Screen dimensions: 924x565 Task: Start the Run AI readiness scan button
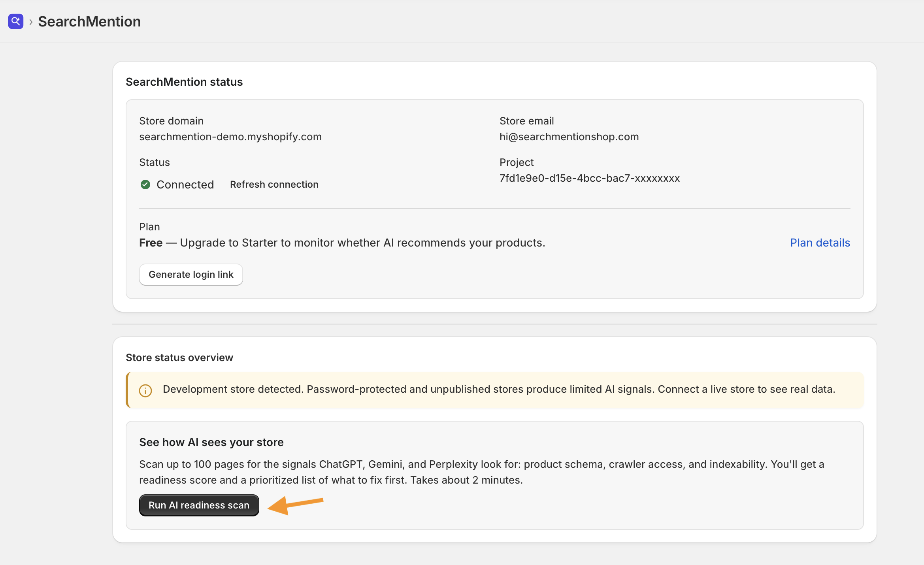pyautogui.click(x=199, y=505)
